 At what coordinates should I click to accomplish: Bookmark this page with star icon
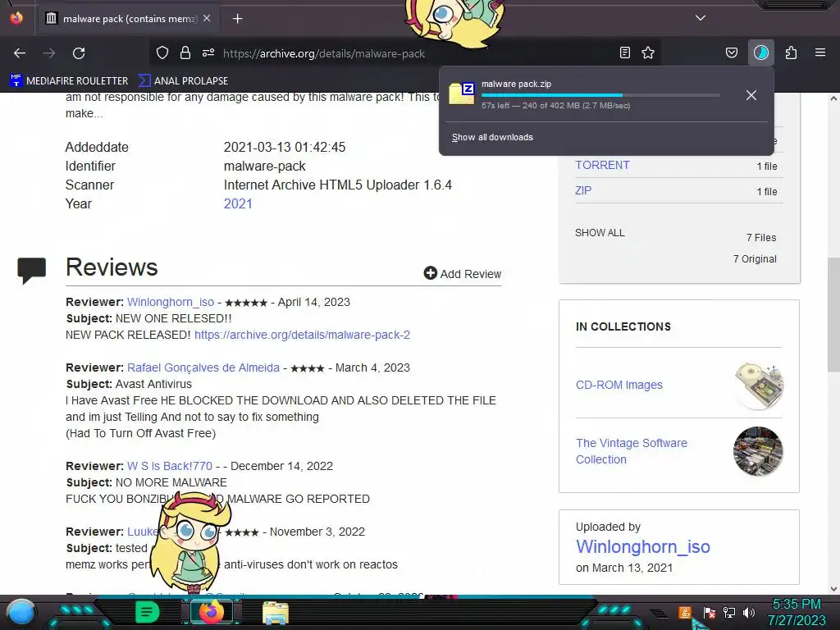[648, 53]
